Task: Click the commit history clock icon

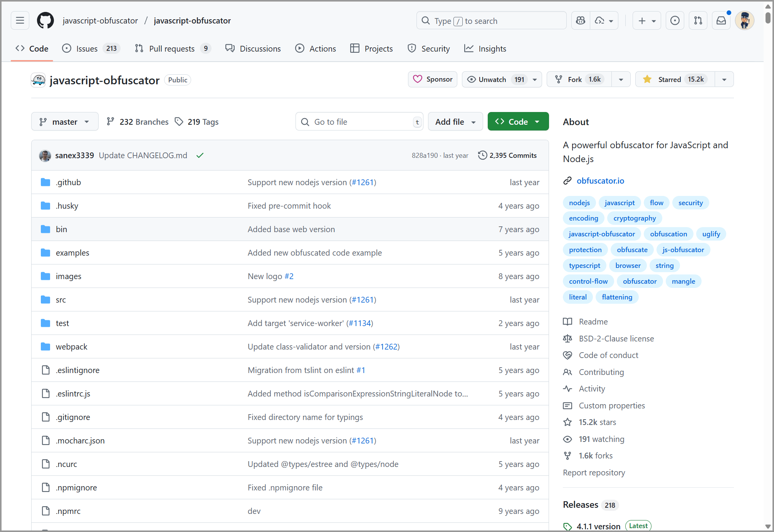Action: pyautogui.click(x=482, y=155)
